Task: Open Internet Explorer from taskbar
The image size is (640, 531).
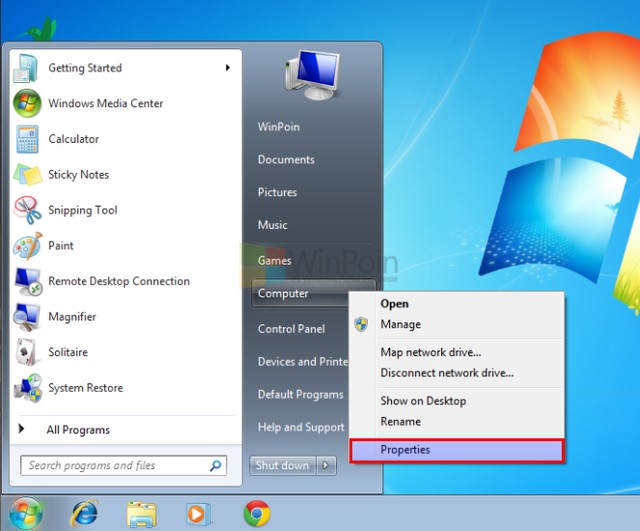Action: [x=84, y=513]
